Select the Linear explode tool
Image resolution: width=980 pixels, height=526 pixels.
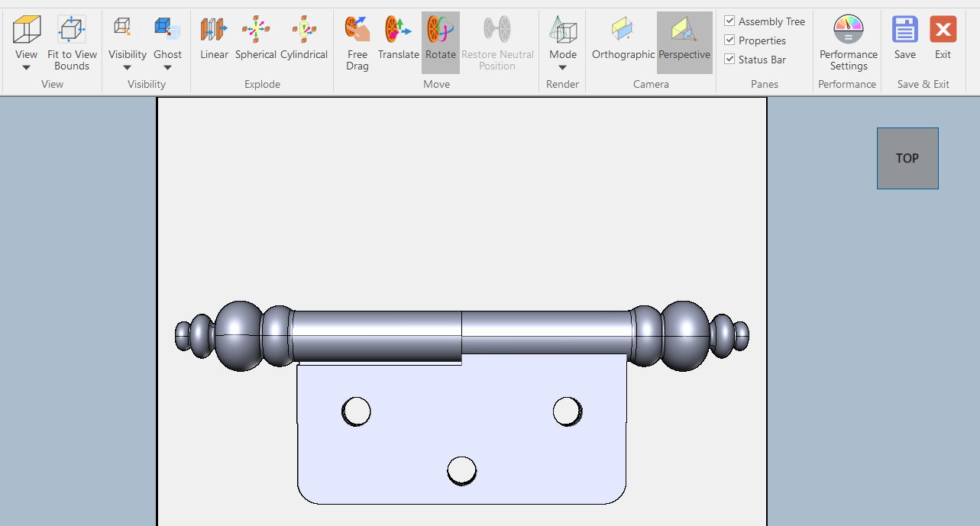[x=214, y=31]
